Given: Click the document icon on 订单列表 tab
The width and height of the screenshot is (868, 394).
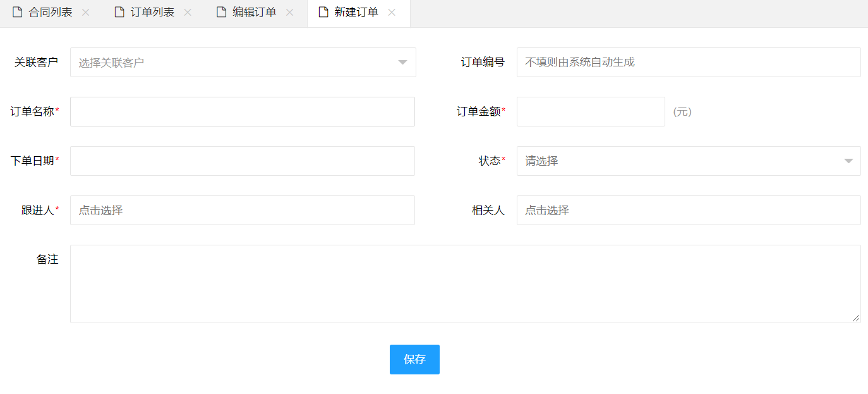Looking at the screenshot, I should [119, 13].
